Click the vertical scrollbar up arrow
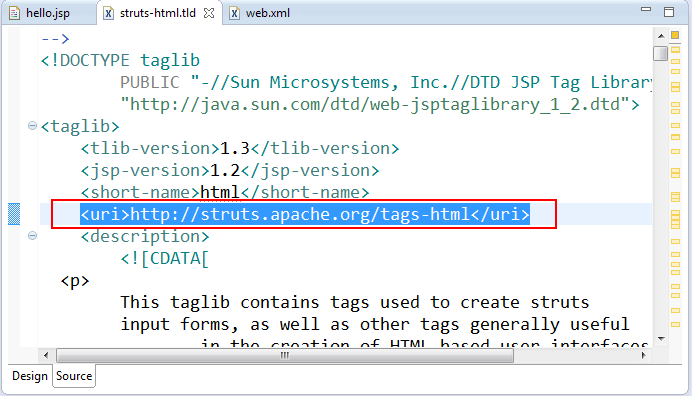The width and height of the screenshot is (692, 396). tap(661, 36)
